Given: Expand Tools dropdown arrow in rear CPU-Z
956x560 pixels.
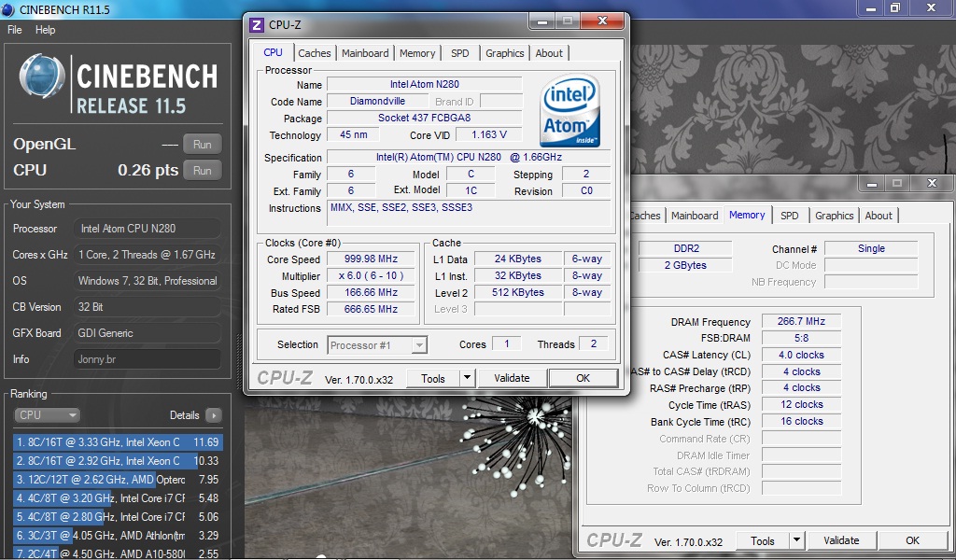Looking at the screenshot, I should (x=796, y=541).
